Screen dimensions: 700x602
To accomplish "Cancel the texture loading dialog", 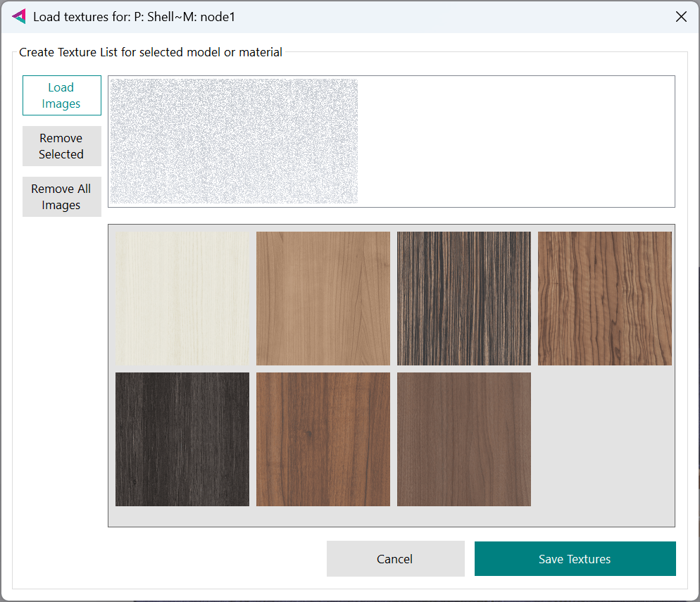I will [395, 559].
